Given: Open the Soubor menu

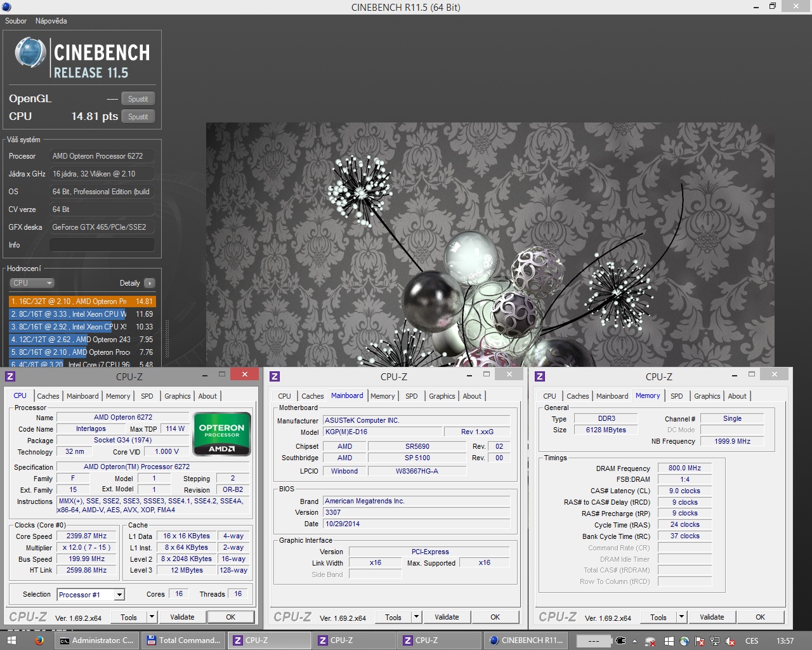Looking at the screenshot, I should pyautogui.click(x=16, y=21).
